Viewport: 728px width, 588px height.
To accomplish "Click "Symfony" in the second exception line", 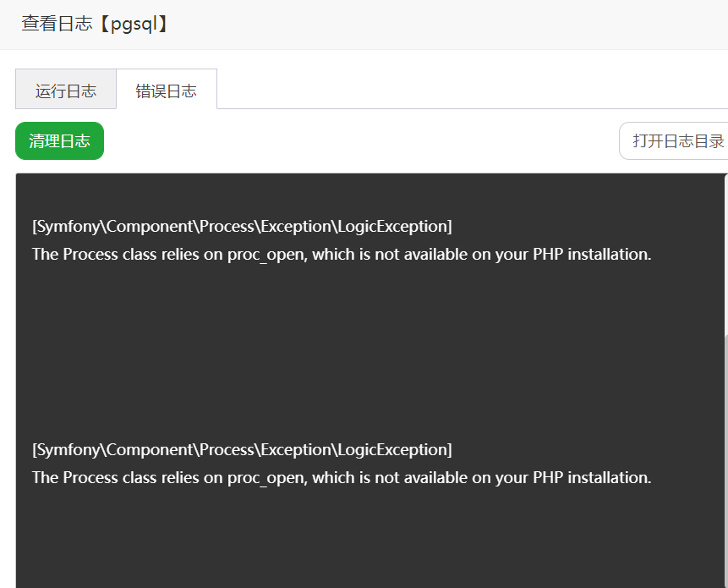I will pyautogui.click(x=68, y=450).
